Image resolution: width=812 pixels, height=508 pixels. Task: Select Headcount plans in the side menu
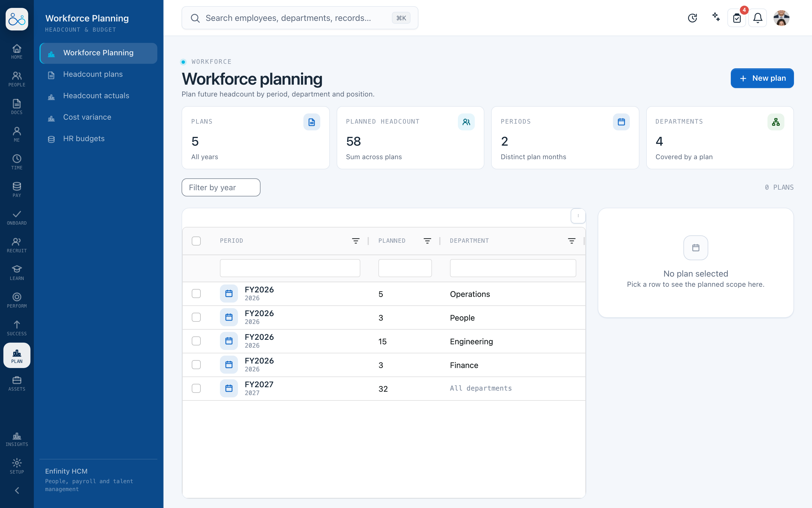point(98,75)
